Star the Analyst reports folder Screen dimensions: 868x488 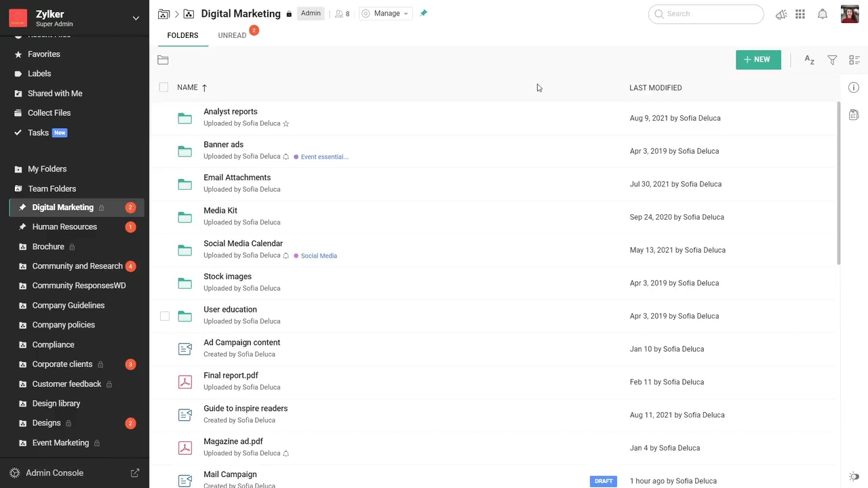coord(286,124)
